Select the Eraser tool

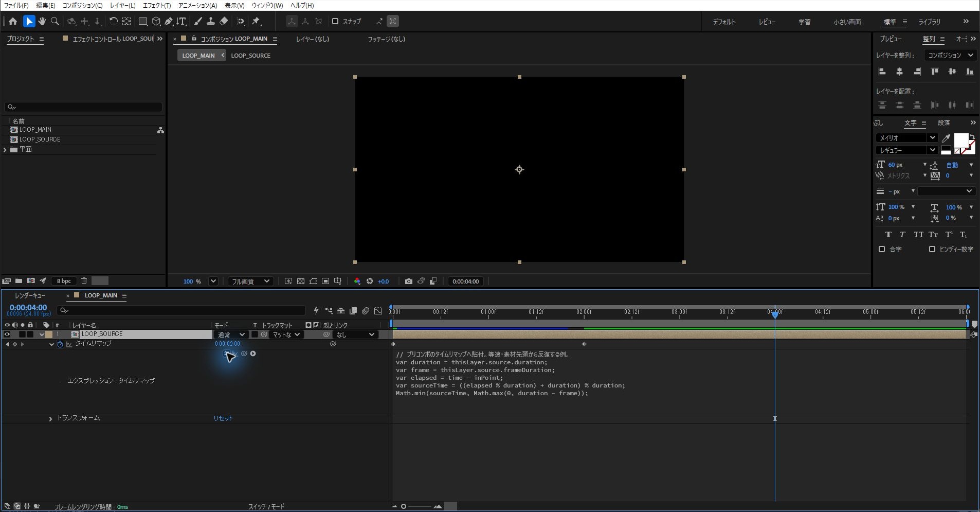tap(224, 21)
